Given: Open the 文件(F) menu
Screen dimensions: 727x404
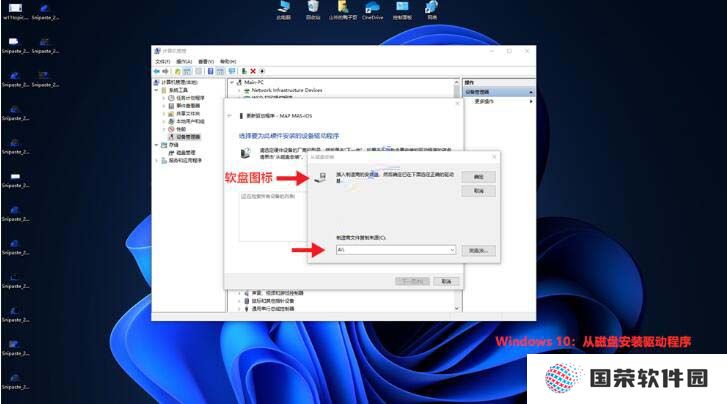Looking at the screenshot, I should [x=162, y=61].
